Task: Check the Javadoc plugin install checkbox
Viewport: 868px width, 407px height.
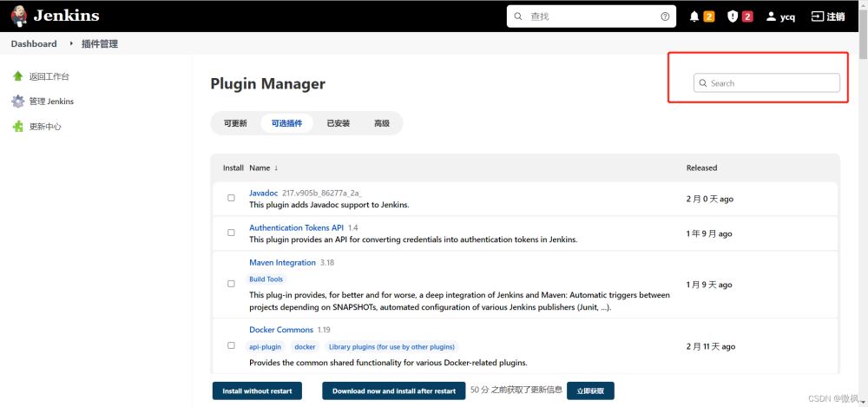Action: pos(232,198)
